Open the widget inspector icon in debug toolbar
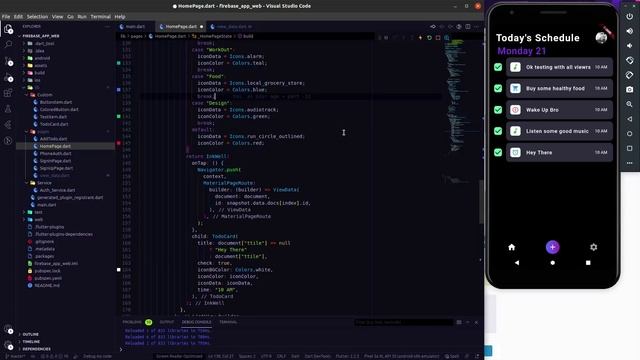The width and height of the screenshot is (640, 360). [x=447, y=38]
